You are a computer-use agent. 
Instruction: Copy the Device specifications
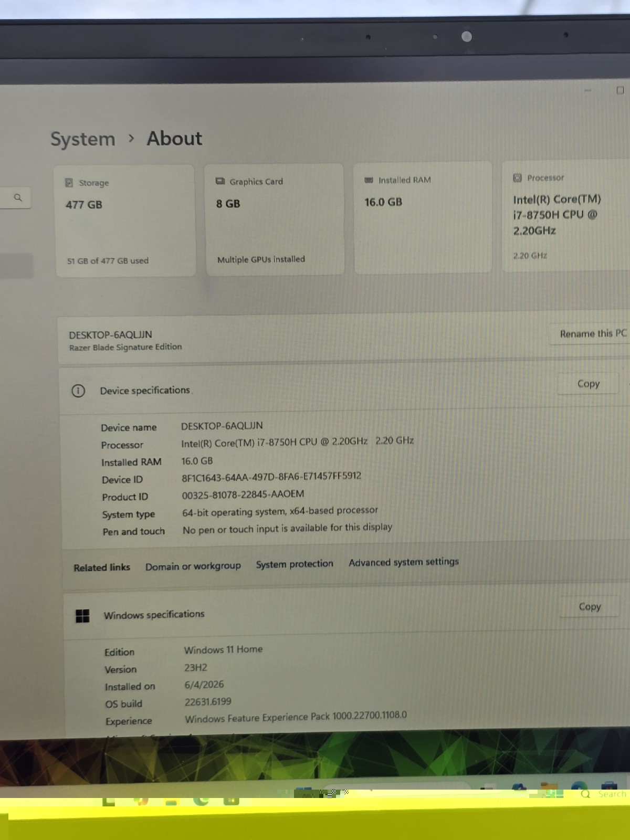click(x=589, y=384)
